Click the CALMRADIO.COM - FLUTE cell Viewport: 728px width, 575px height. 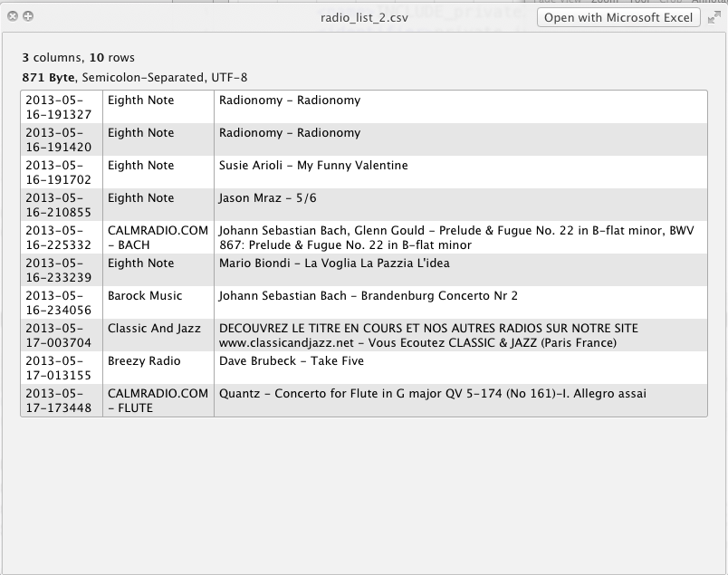pyautogui.click(x=158, y=400)
